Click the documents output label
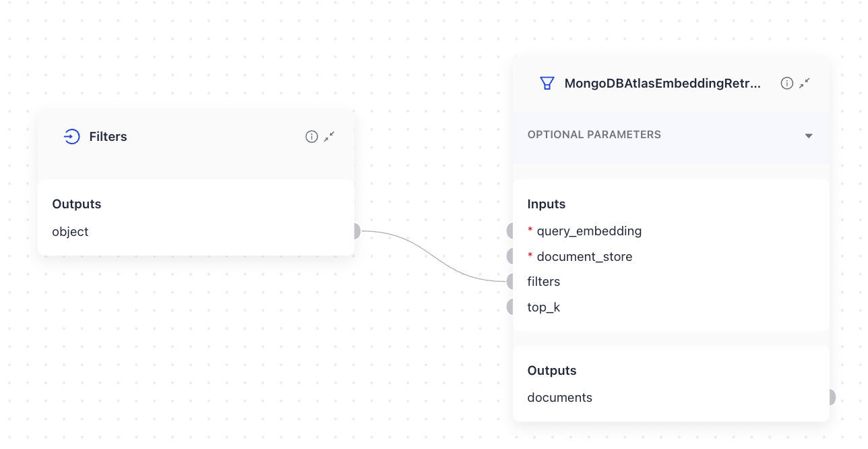The height and width of the screenshot is (449, 868). tap(560, 398)
